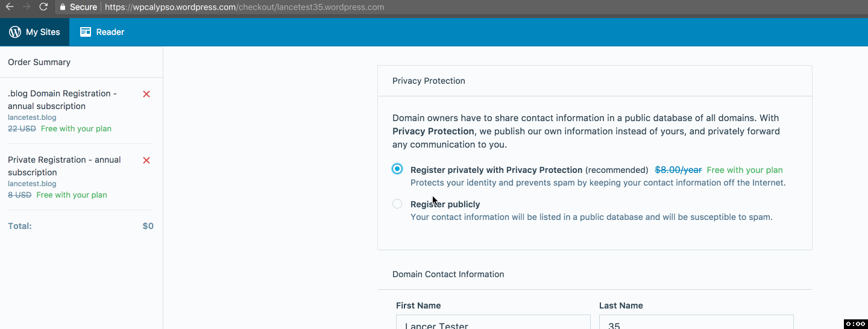This screenshot has height=329, width=868.
Task: Remove .blog Domain Registration item
Action: click(x=146, y=94)
